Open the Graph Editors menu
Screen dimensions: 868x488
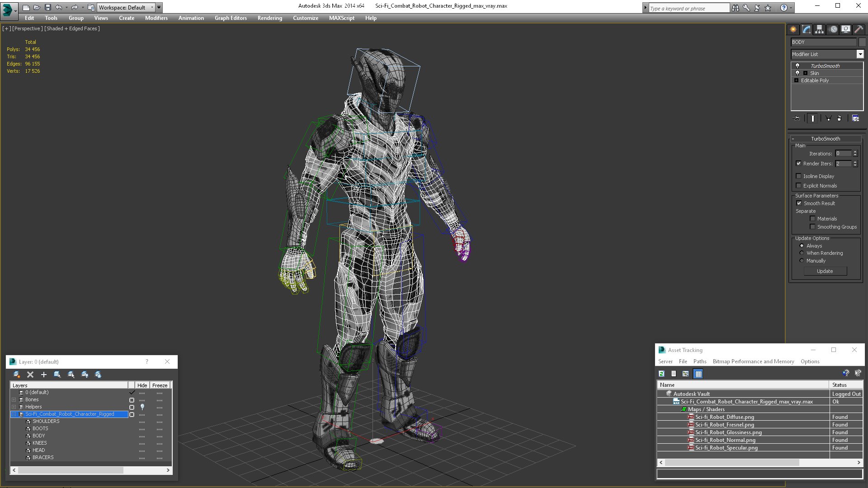231,18
